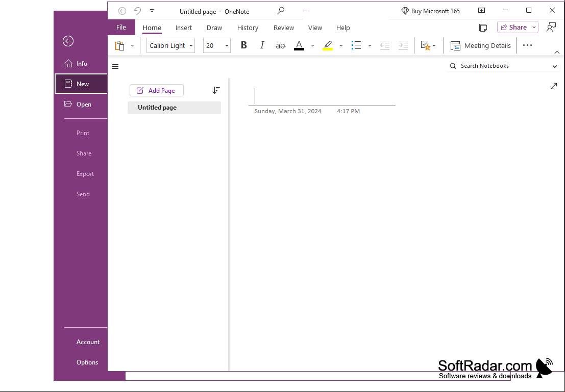Image resolution: width=565 pixels, height=392 pixels.
Task: Open the ribbon overflow ellipsis menu
Action: tap(527, 45)
